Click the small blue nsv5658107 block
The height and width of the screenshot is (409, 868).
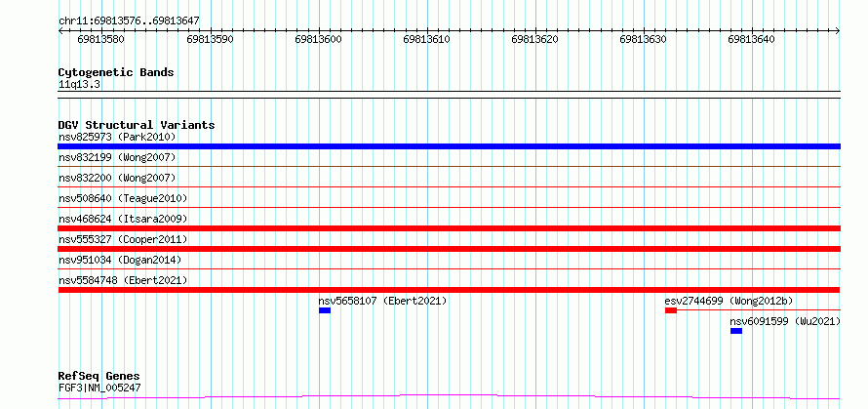[x=325, y=310]
